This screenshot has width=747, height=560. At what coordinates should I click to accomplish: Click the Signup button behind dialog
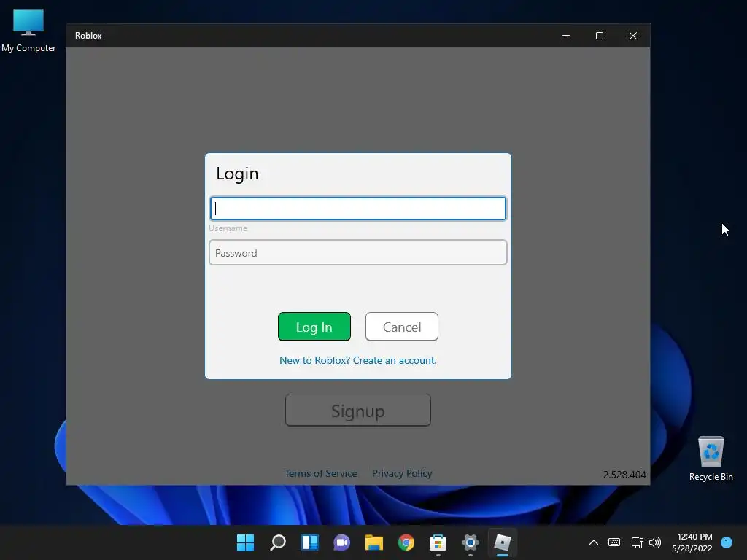(357, 410)
